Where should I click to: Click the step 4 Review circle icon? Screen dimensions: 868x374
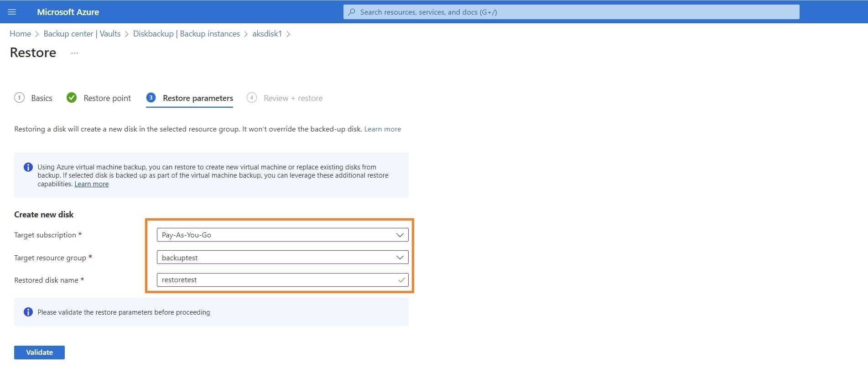(x=251, y=98)
